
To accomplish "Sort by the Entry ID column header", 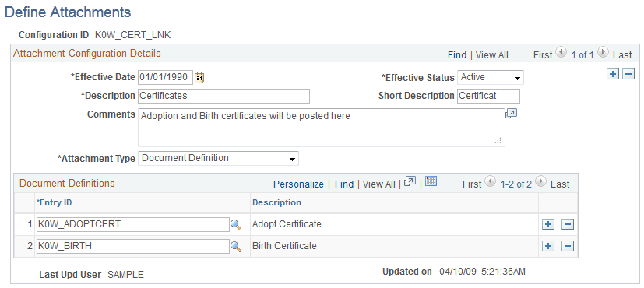I will tap(54, 202).
